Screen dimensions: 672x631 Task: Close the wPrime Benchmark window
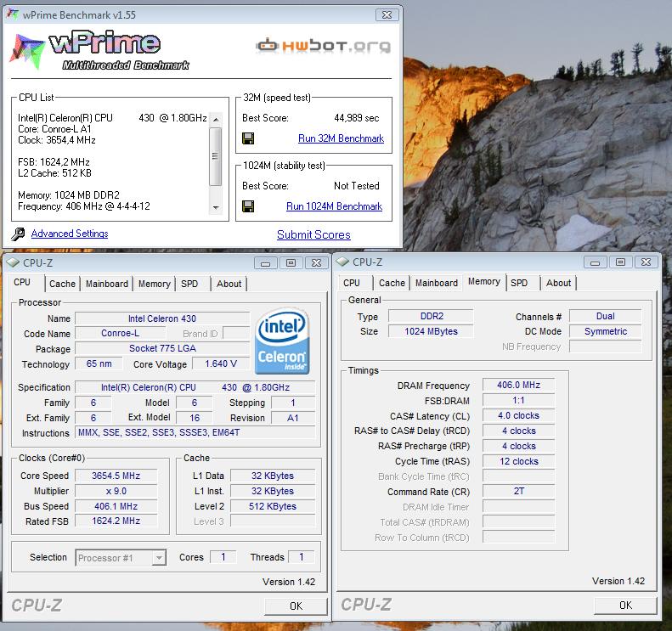(387, 14)
